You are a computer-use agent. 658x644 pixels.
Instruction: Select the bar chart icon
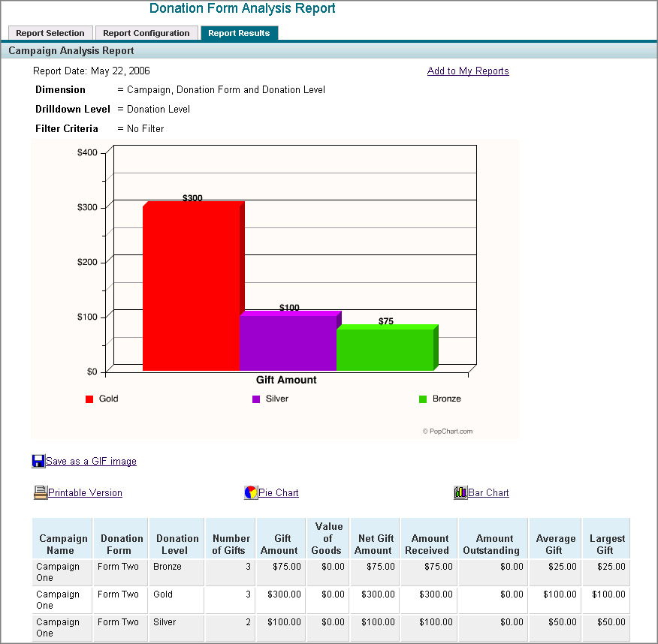pyautogui.click(x=461, y=492)
